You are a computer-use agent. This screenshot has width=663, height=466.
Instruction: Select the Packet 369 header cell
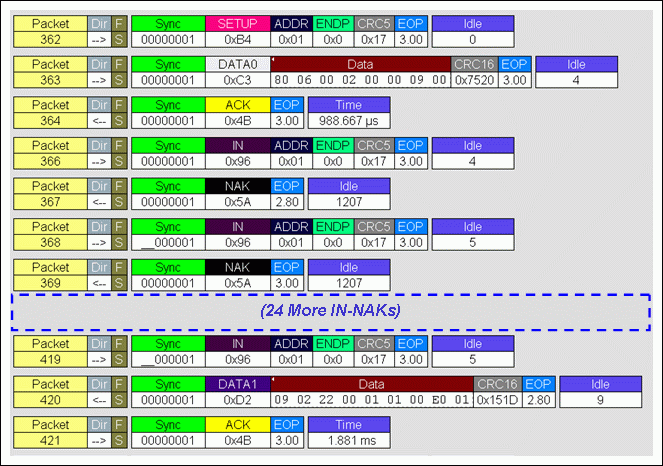[50, 275]
